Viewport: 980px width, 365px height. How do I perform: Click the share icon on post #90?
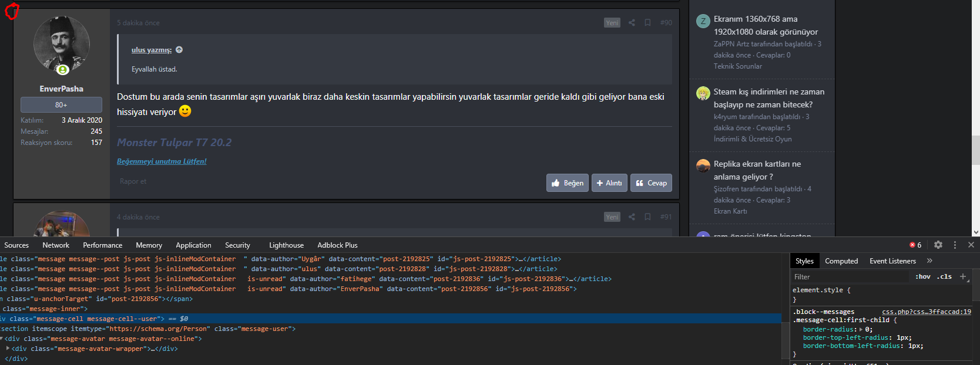pyautogui.click(x=632, y=23)
